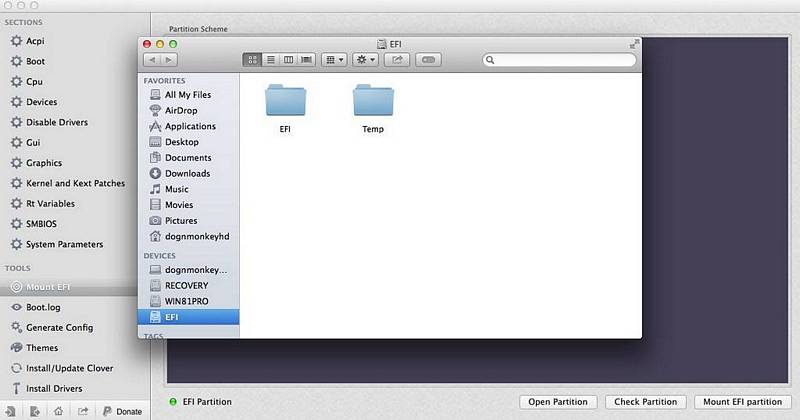This screenshot has width=800, height=420.
Task: Click the Share button in Finder toolbar
Action: coord(397,60)
